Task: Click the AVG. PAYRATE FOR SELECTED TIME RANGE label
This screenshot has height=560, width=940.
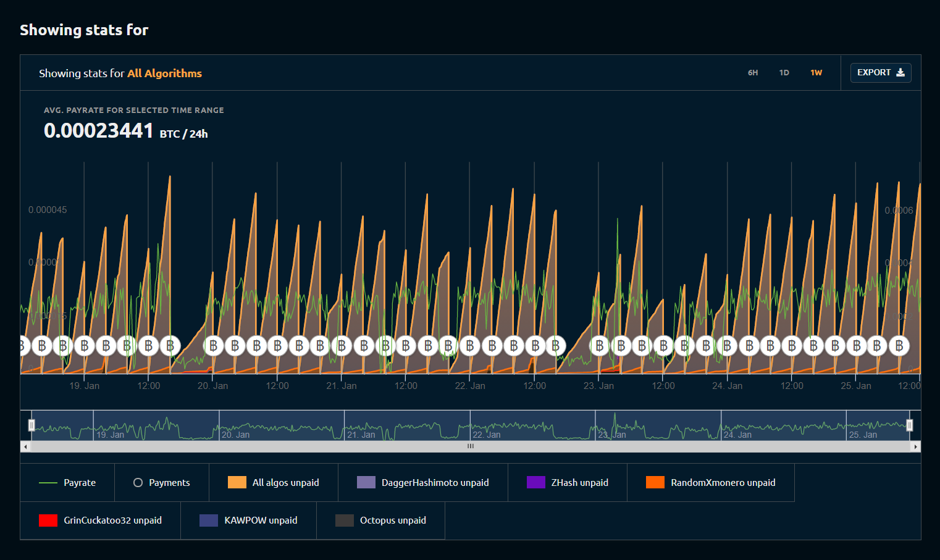Action: tap(134, 110)
